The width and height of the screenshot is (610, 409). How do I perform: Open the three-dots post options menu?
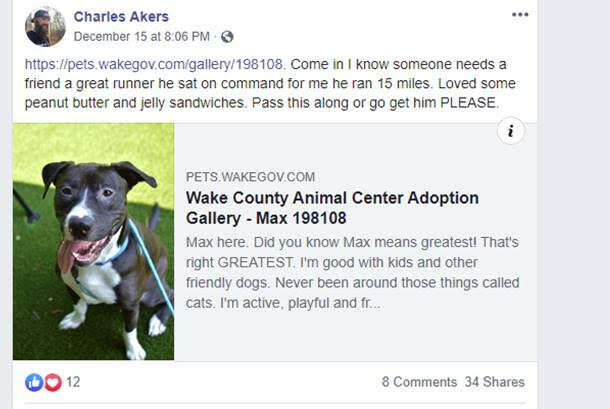point(520,15)
